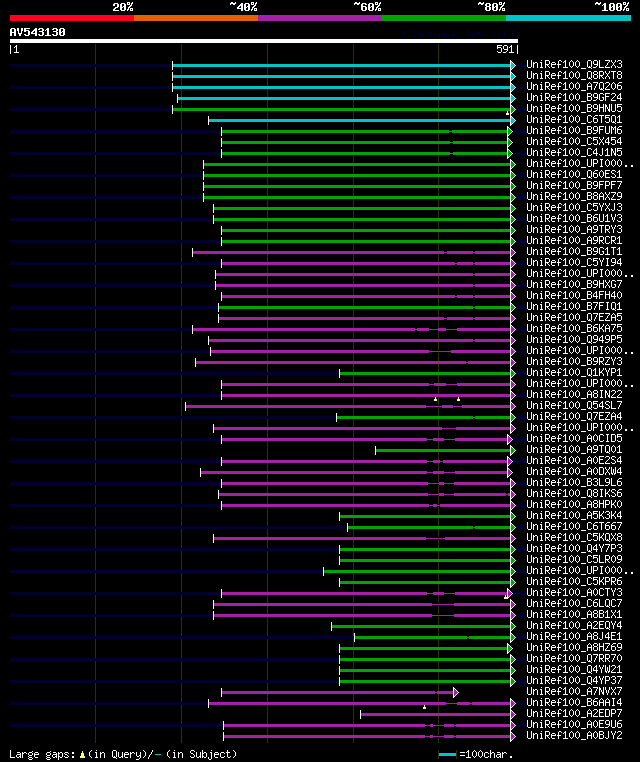
Task: Click the white query sequence bar
Action: tap(264, 41)
